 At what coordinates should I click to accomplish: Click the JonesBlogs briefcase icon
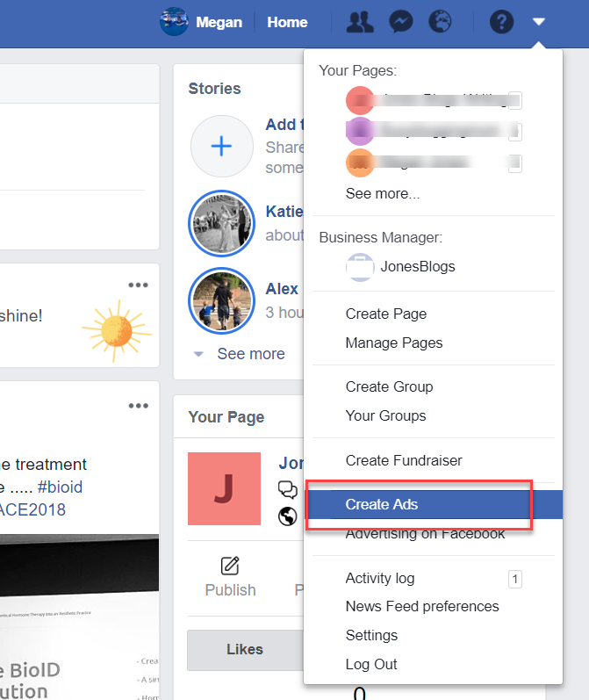[360, 267]
